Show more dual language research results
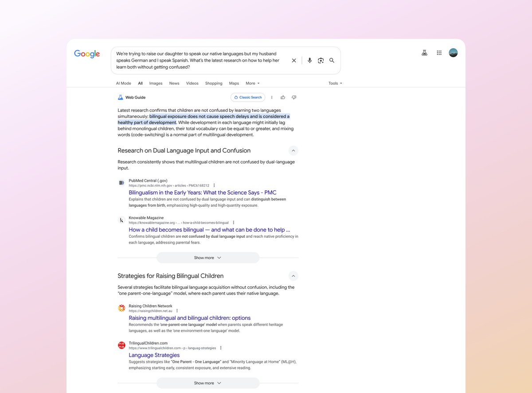This screenshot has height=393, width=532. (x=207, y=257)
